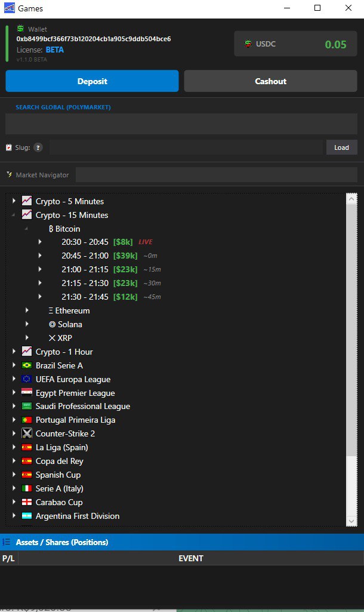364x612 pixels.
Task: Click the green Wallet dollar icon
Action: point(20,29)
